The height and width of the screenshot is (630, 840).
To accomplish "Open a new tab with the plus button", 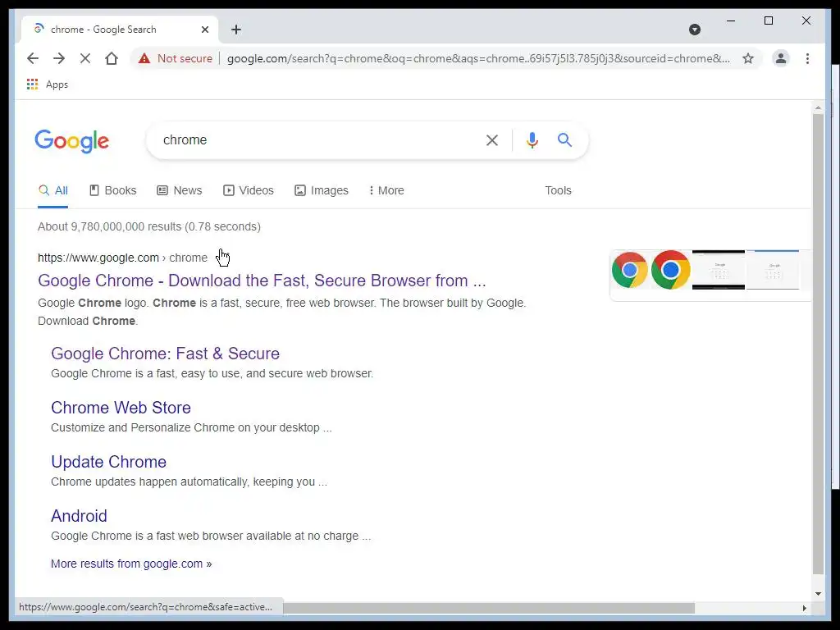I will click(x=236, y=30).
